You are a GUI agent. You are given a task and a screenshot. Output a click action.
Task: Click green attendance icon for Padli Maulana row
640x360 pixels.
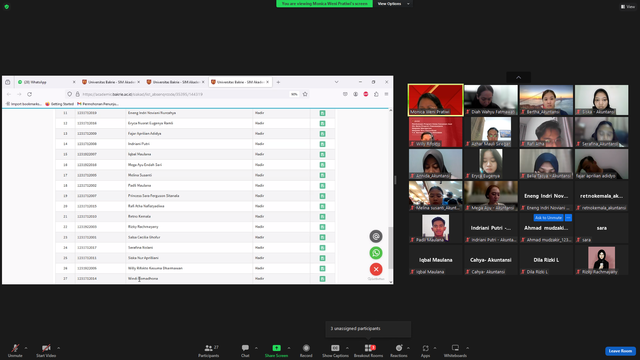coord(322,186)
